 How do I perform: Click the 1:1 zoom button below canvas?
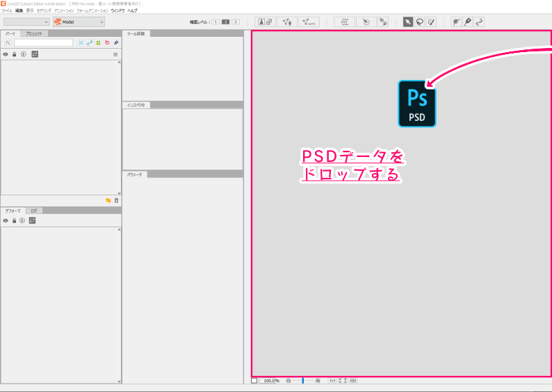(332, 381)
